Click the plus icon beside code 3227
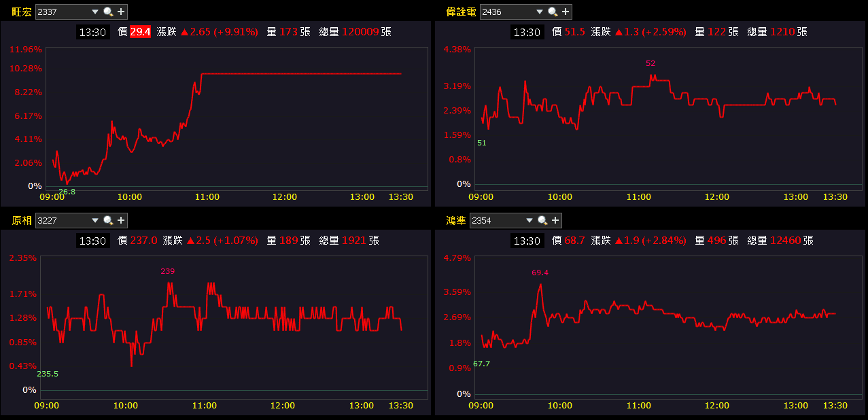This screenshot has height=420, width=868. pos(121,220)
